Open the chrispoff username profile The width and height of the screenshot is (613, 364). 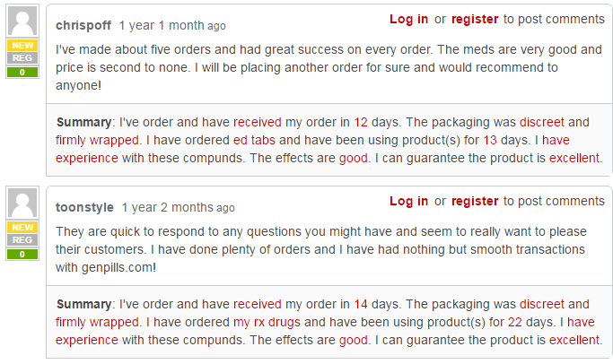[x=83, y=25]
